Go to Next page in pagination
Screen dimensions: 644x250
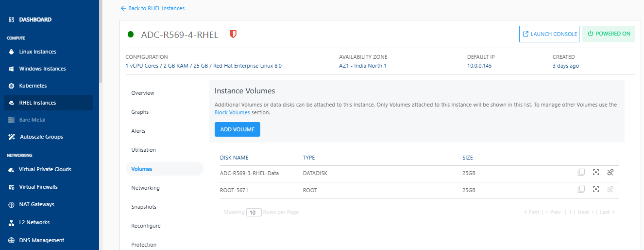click(x=585, y=212)
